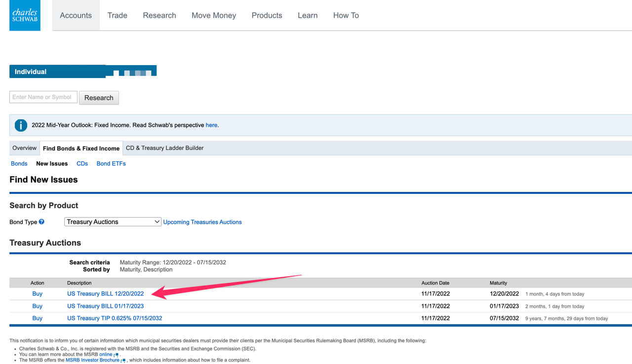The image size is (632, 364).
Task: Open Upcoming Treasuries Auctions link
Action: click(202, 222)
